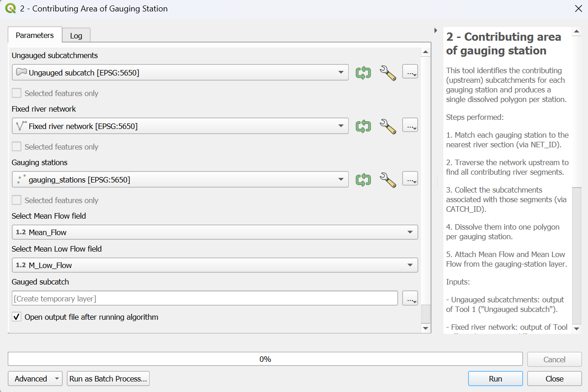Click the 0% progress bar

click(x=265, y=359)
